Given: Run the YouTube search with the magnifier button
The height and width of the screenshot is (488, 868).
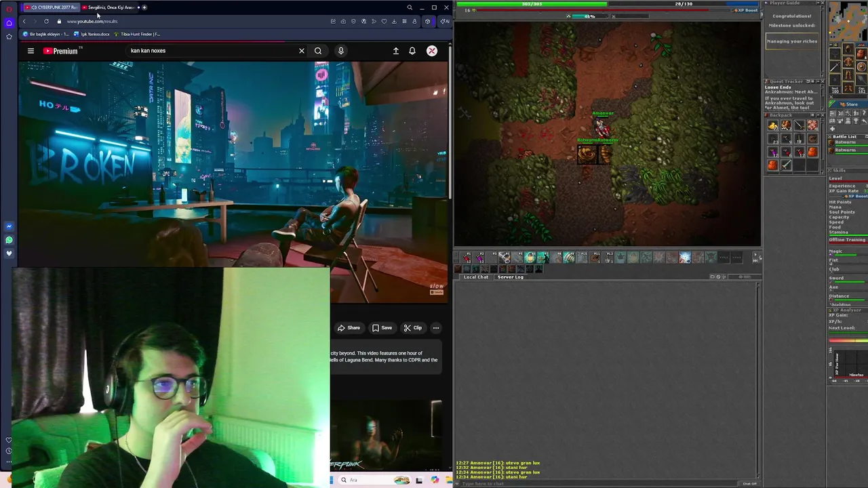Looking at the screenshot, I should pyautogui.click(x=318, y=51).
